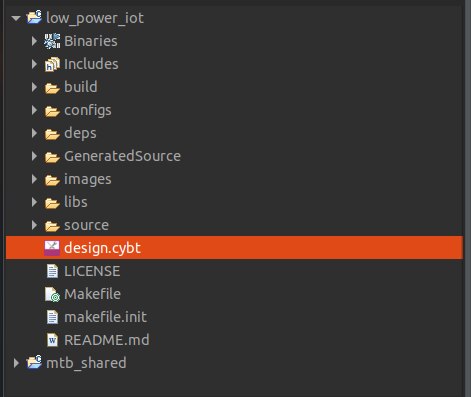Viewport: 471px width, 397px height.
Task: Expand the build folder
Action: tap(34, 87)
